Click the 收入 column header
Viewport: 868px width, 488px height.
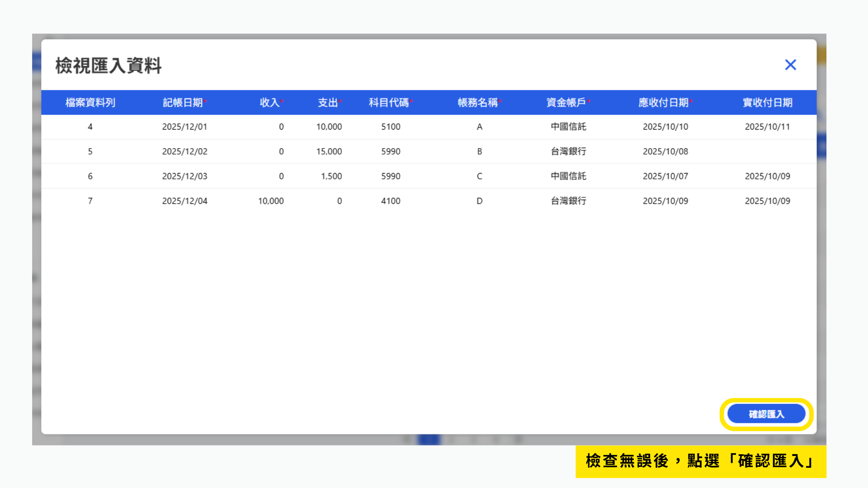pos(270,103)
